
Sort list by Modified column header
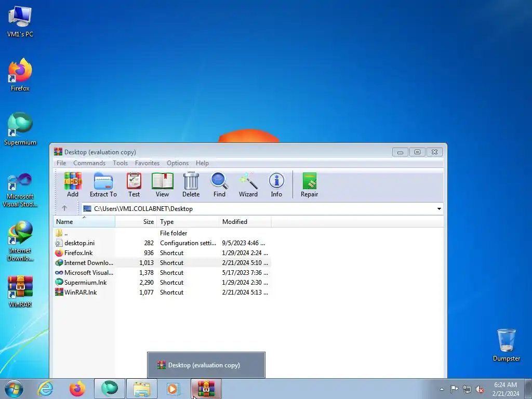[245, 221]
